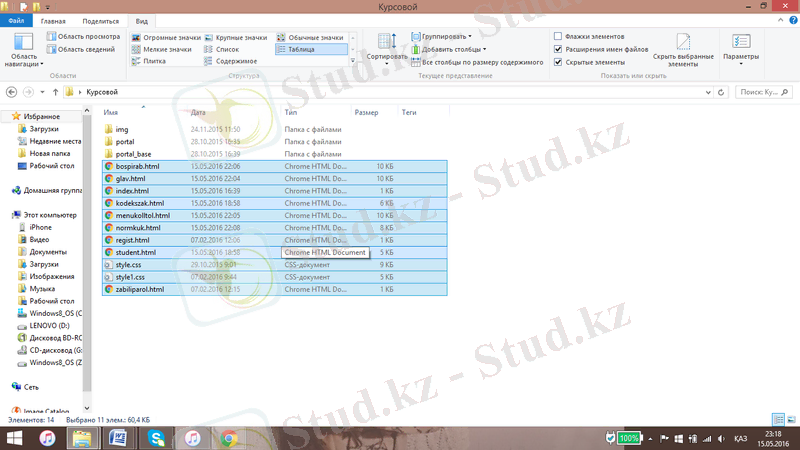Open the Sort by (Сортировать) menu
The image size is (800, 450).
387,49
